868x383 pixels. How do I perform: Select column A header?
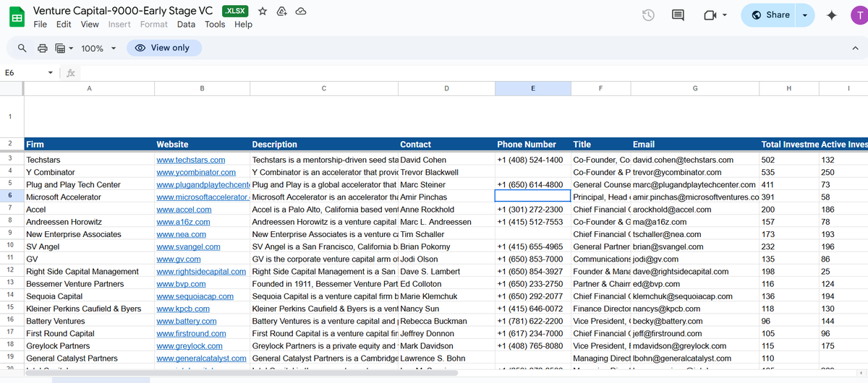click(x=89, y=88)
